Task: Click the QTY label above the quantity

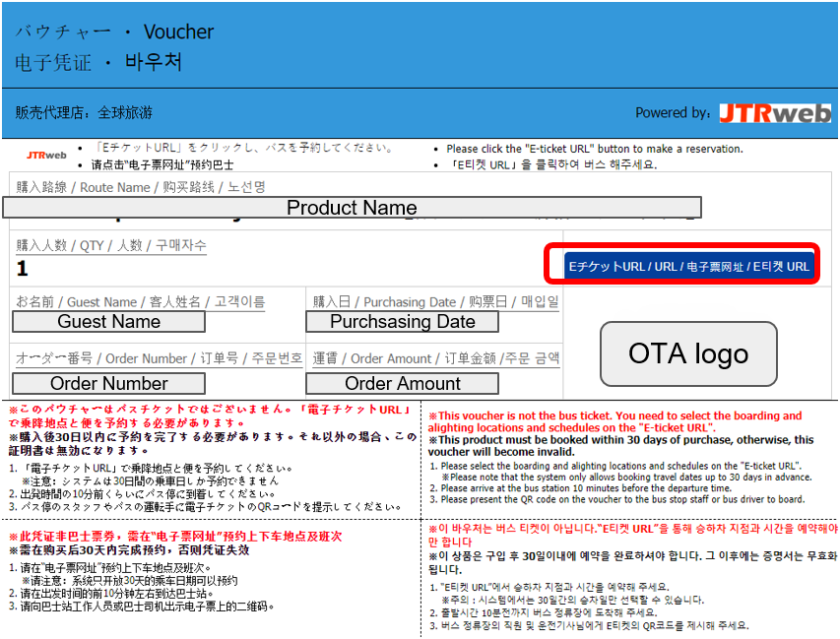Action: tap(111, 246)
